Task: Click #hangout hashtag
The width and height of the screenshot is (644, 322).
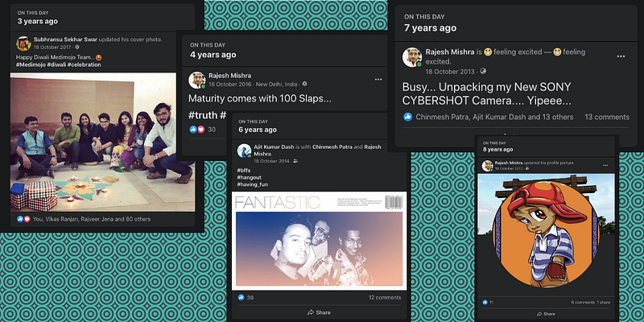Action: tap(250, 177)
